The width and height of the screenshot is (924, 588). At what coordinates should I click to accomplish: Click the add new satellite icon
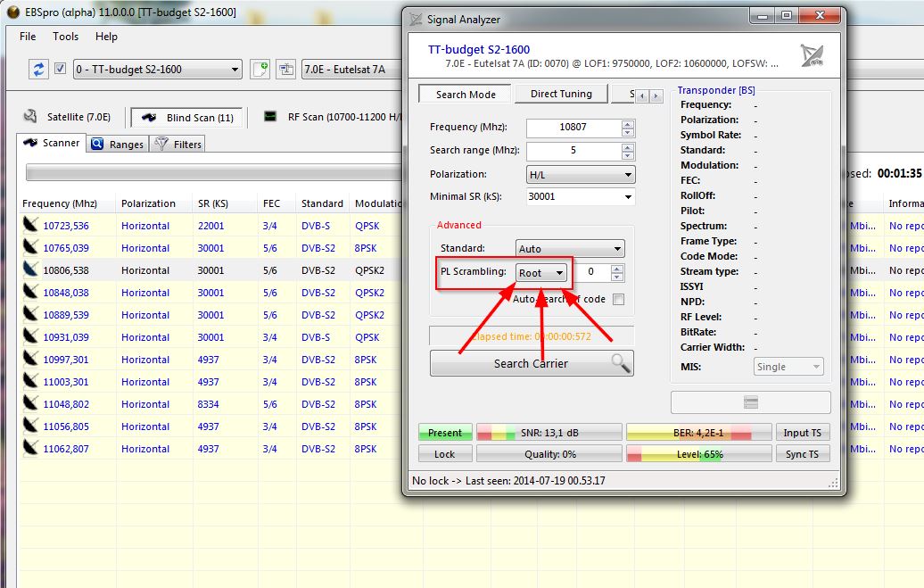(260, 69)
